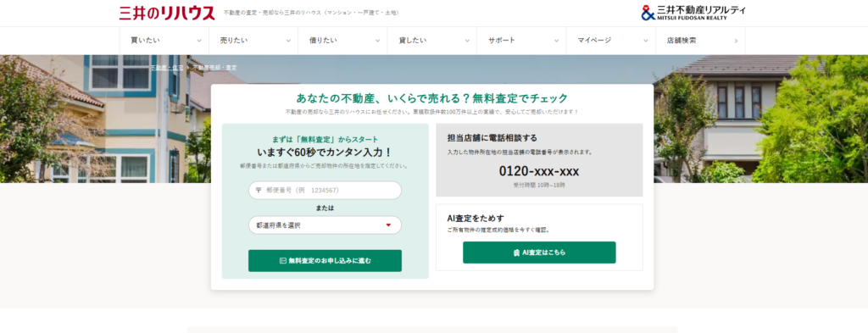Click the 三井のリハウス logo
Image resolution: width=868 pixels, height=333 pixels.
pos(167,13)
